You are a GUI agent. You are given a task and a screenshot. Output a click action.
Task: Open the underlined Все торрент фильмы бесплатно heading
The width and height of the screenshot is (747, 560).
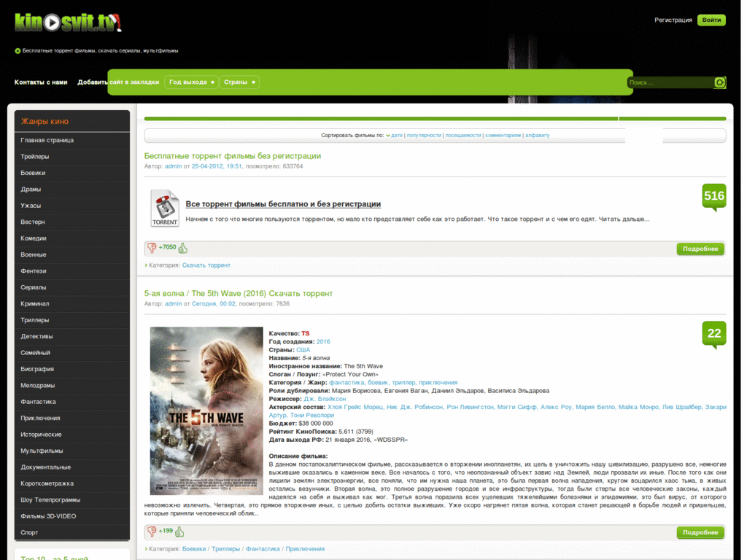(x=283, y=204)
